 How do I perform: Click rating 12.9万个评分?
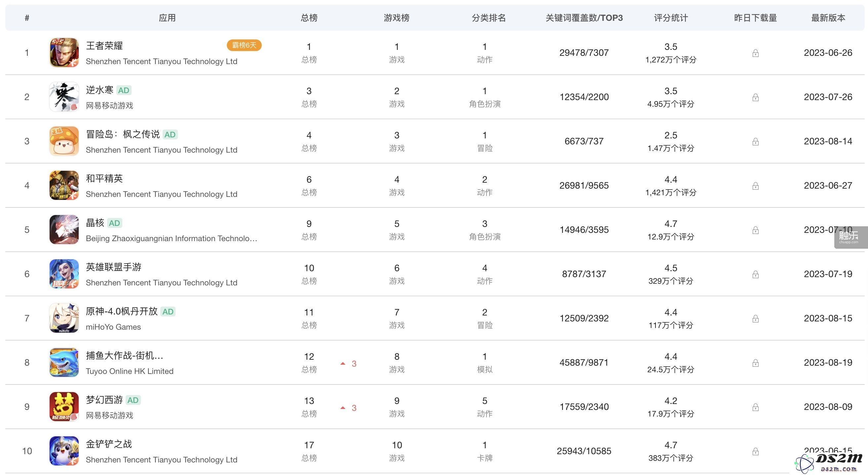[x=671, y=237]
